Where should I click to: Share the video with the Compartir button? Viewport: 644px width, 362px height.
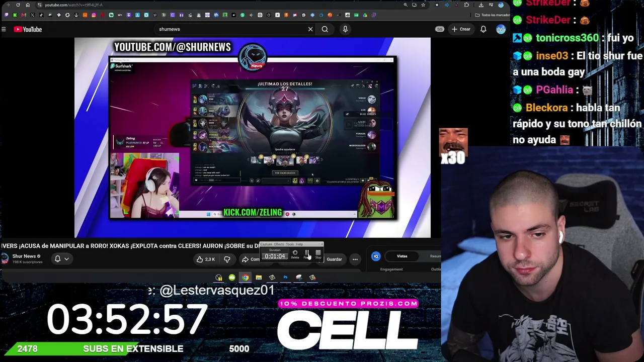point(250,259)
